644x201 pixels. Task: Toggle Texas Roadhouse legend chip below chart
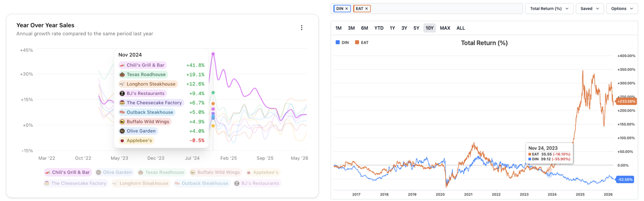[161, 172]
